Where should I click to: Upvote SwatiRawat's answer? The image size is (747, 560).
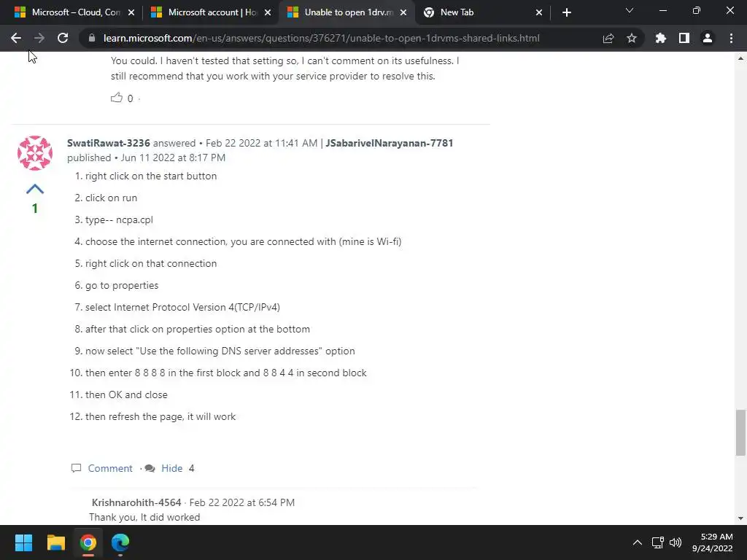[x=35, y=189]
